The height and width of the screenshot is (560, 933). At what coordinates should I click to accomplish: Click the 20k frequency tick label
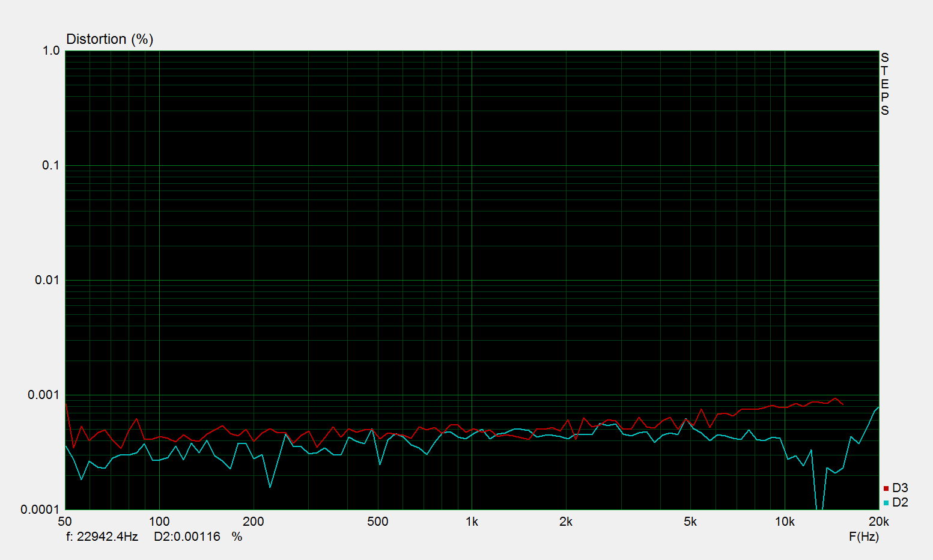coord(878,522)
